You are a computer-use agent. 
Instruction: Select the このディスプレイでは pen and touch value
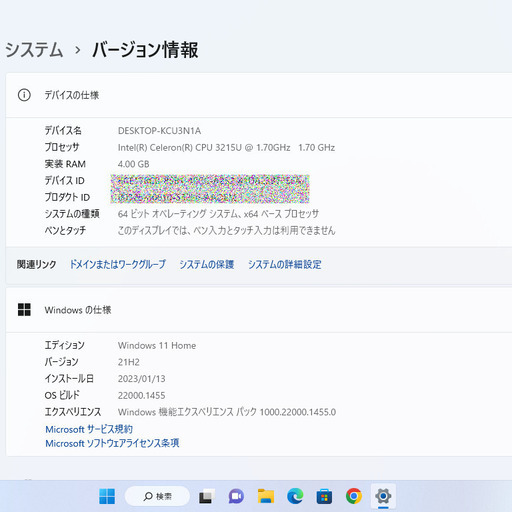pos(226,231)
